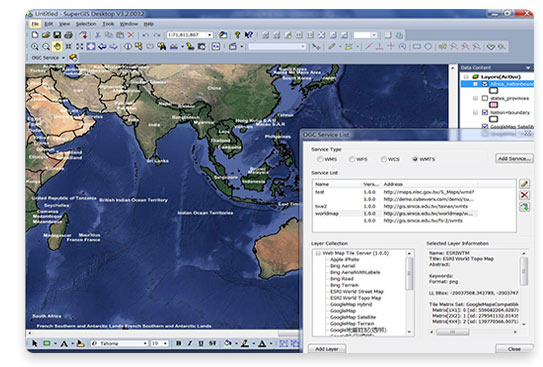
Task: Edit selected service with pencil icon
Action: point(524,184)
